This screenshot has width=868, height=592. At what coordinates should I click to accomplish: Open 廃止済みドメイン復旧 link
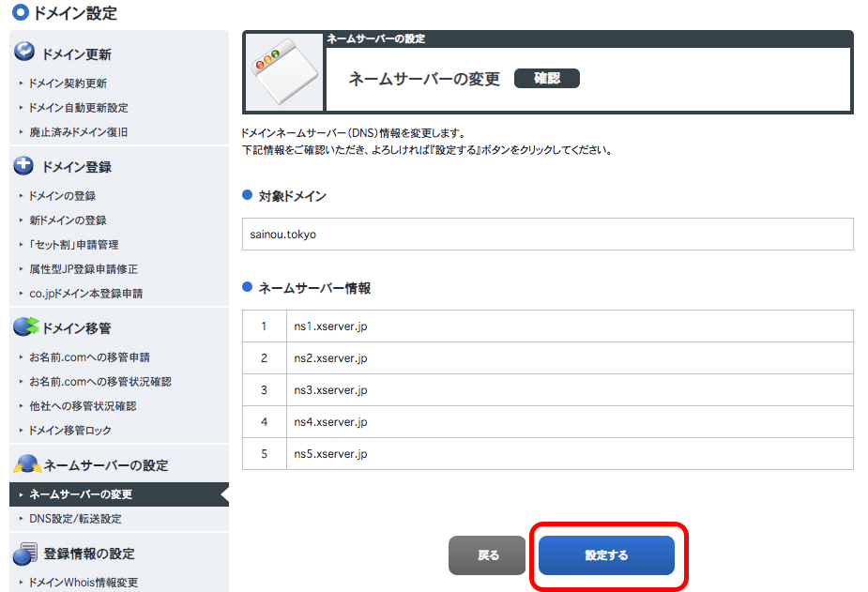(78, 132)
